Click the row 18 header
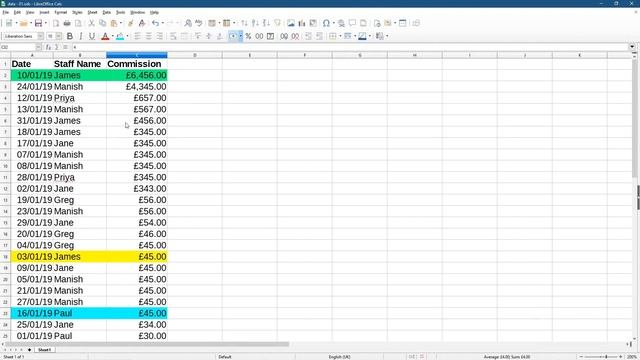 pyautogui.click(x=5, y=257)
